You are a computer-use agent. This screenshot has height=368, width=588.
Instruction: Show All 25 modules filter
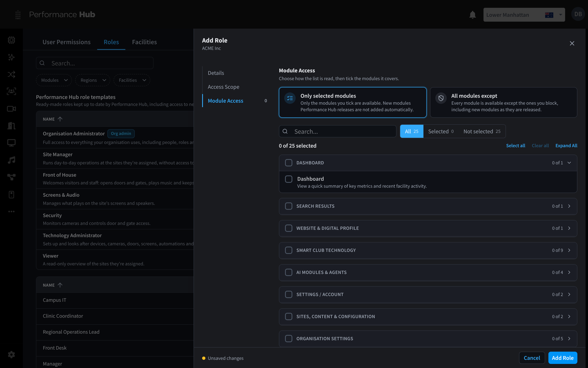point(412,131)
